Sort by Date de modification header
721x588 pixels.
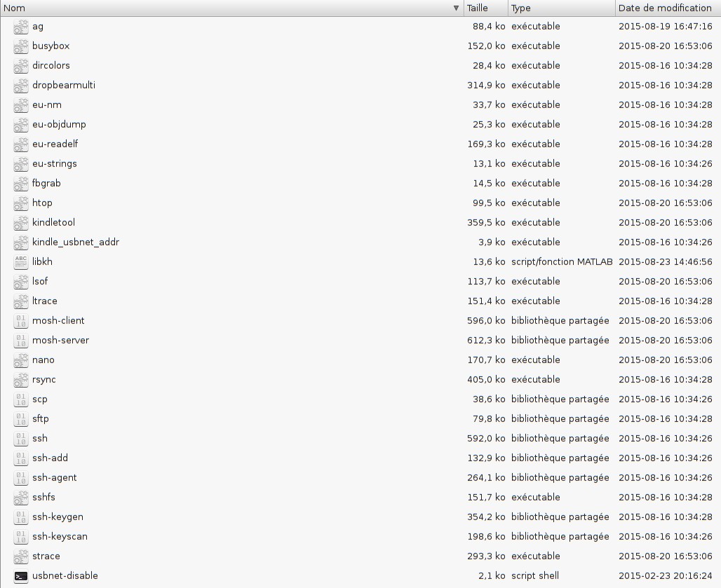pyautogui.click(x=665, y=8)
